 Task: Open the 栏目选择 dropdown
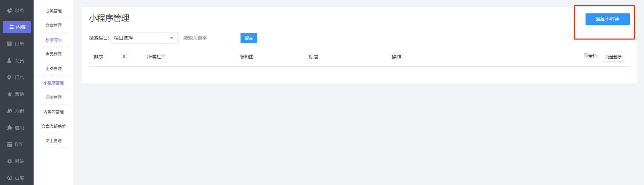[x=144, y=38]
